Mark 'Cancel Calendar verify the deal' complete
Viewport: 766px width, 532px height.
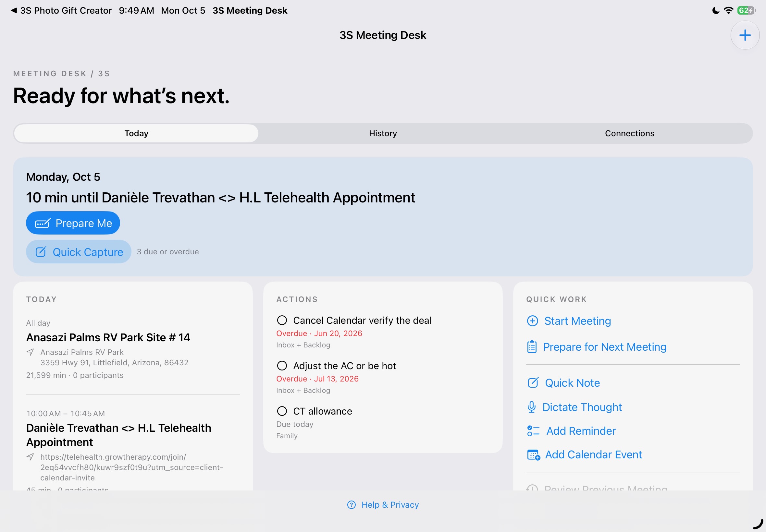click(x=282, y=320)
